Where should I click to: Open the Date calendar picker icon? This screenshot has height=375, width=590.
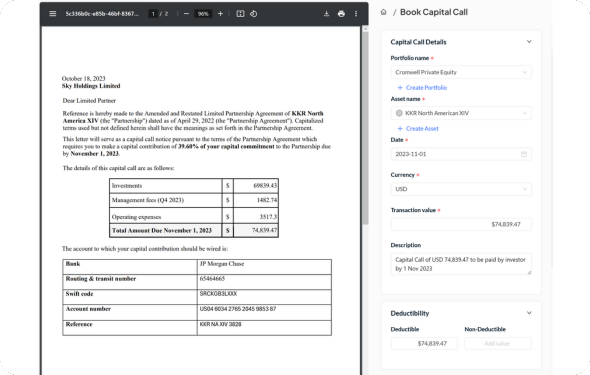(524, 154)
